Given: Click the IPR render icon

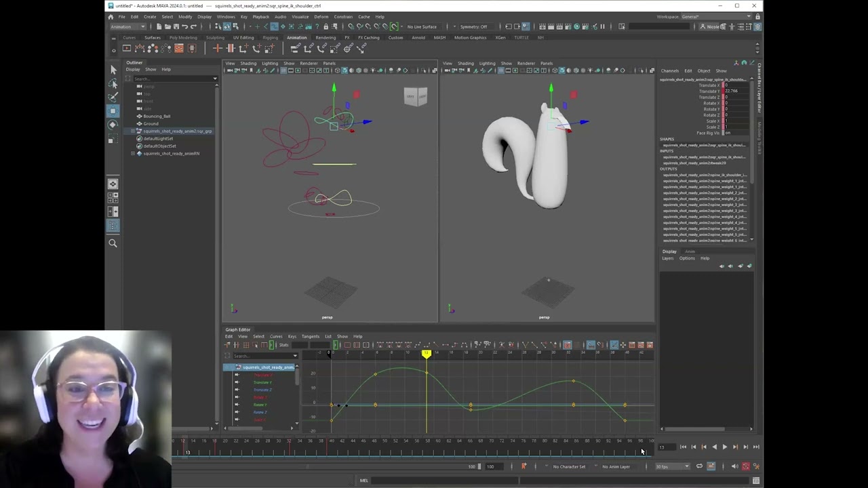Looking at the screenshot, I should point(560,26).
